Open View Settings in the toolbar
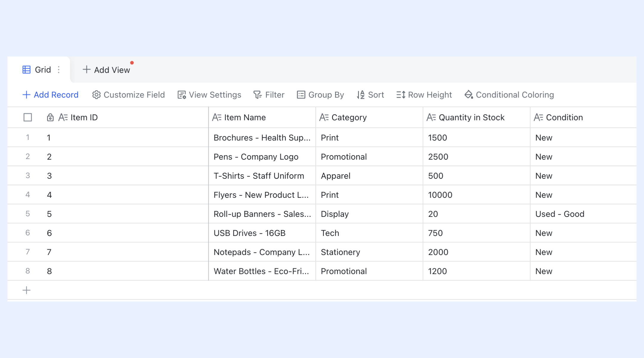 (x=209, y=95)
